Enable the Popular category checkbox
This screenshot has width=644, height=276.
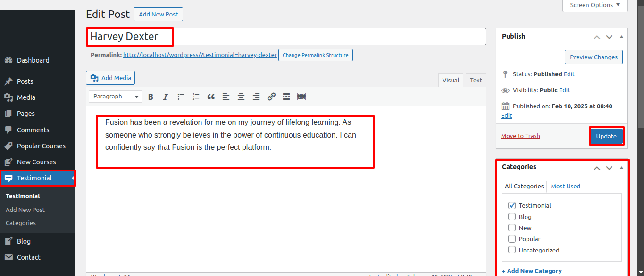click(512, 239)
